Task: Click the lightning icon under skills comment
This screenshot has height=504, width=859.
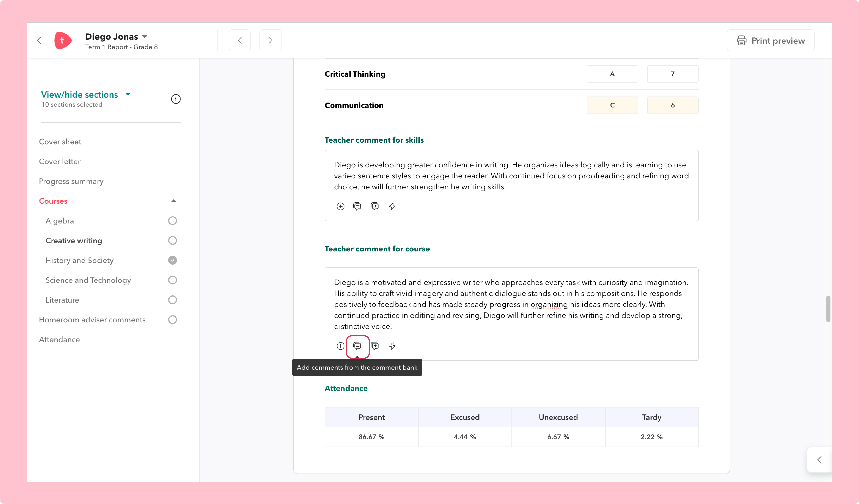Action: [392, 206]
